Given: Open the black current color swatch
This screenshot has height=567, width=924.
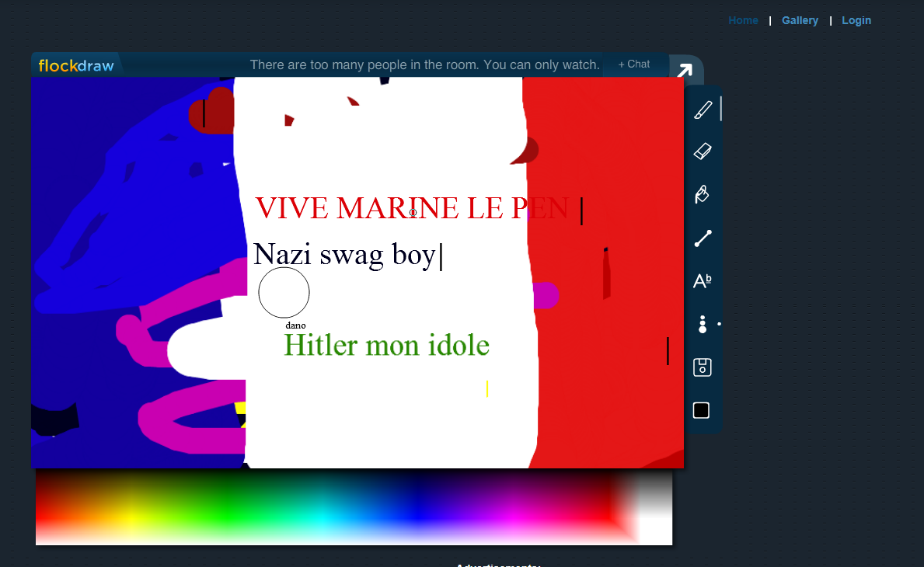Looking at the screenshot, I should click(701, 410).
